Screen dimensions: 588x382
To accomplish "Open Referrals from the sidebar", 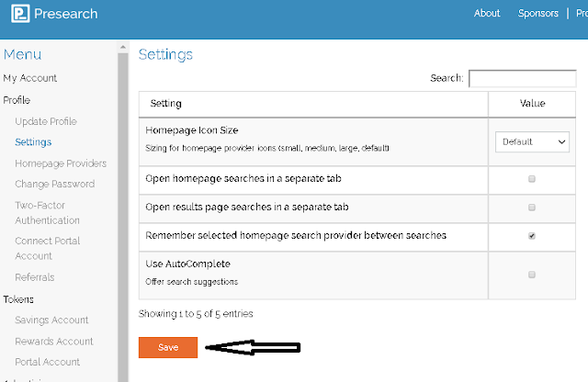I will [35, 277].
